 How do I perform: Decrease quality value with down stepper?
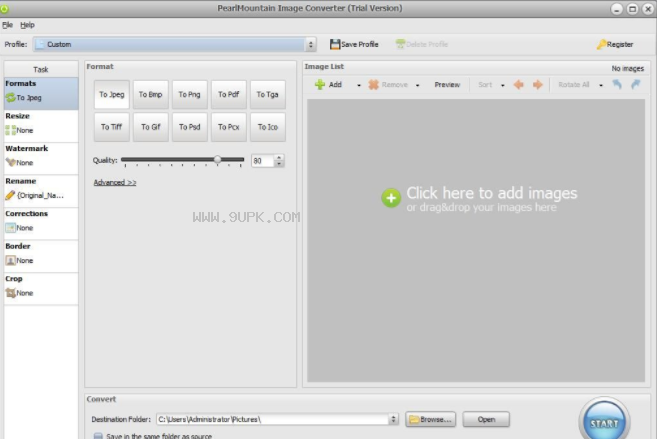point(279,164)
